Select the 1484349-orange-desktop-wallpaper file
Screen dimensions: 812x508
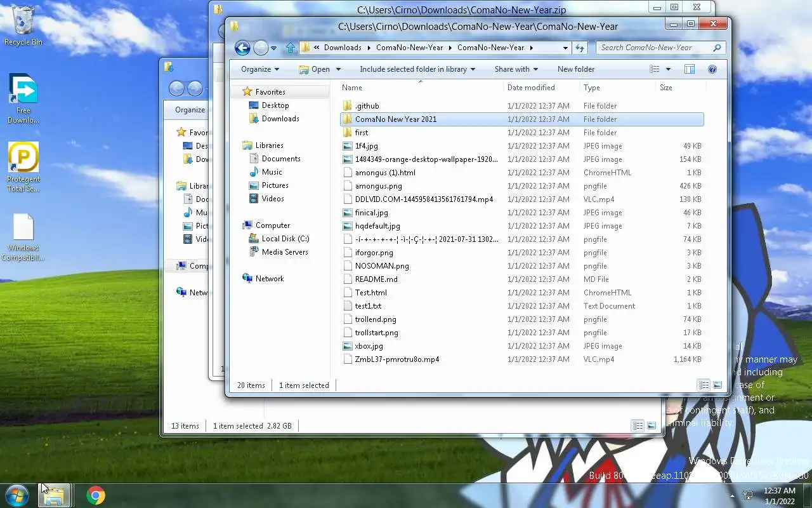coord(426,159)
